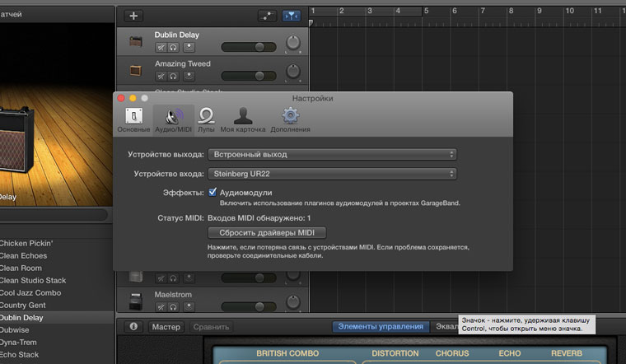Select Dublin Delay patch in library

coord(57,318)
